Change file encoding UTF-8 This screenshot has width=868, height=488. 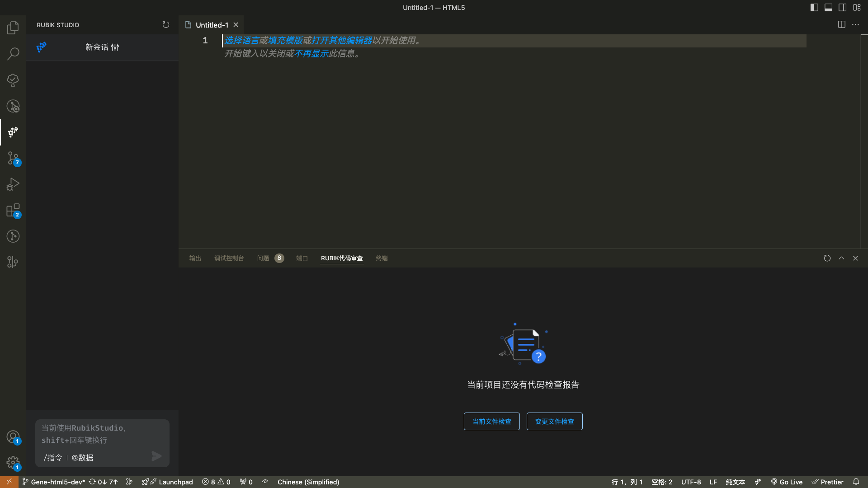(x=691, y=482)
